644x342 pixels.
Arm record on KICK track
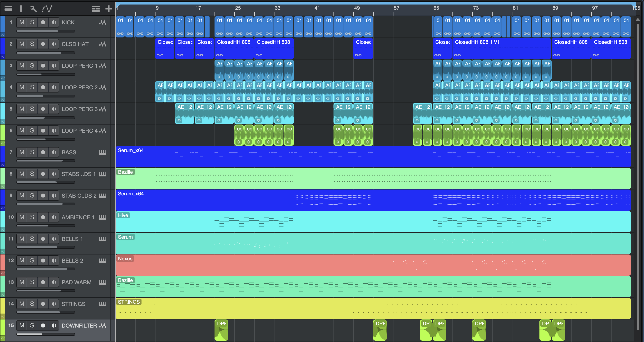pos(43,22)
